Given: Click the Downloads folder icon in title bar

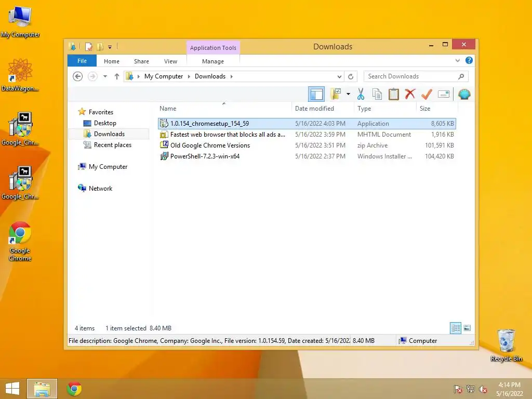Looking at the screenshot, I should (72, 46).
